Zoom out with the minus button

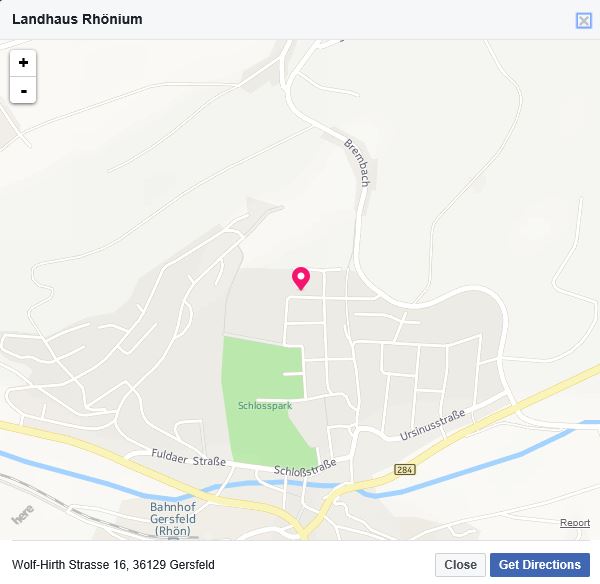tap(23, 90)
